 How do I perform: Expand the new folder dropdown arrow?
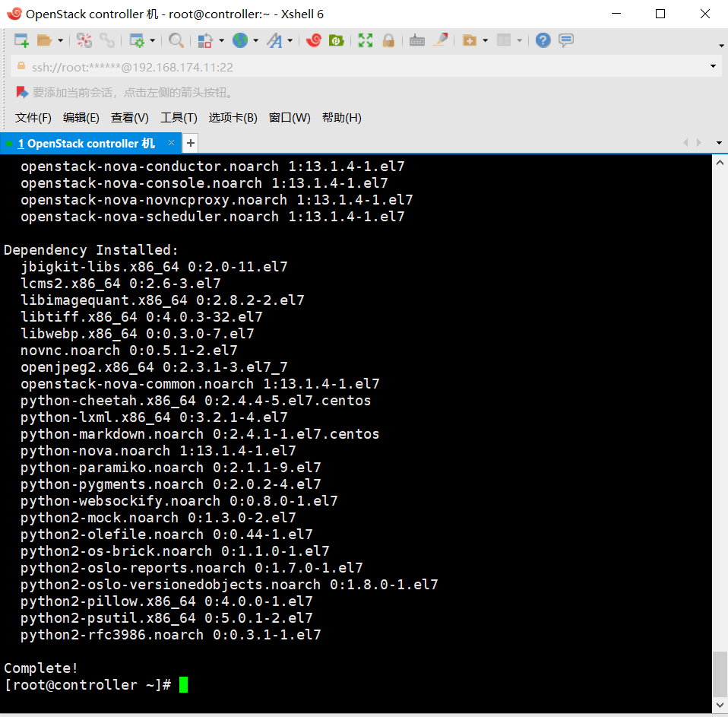click(x=486, y=41)
